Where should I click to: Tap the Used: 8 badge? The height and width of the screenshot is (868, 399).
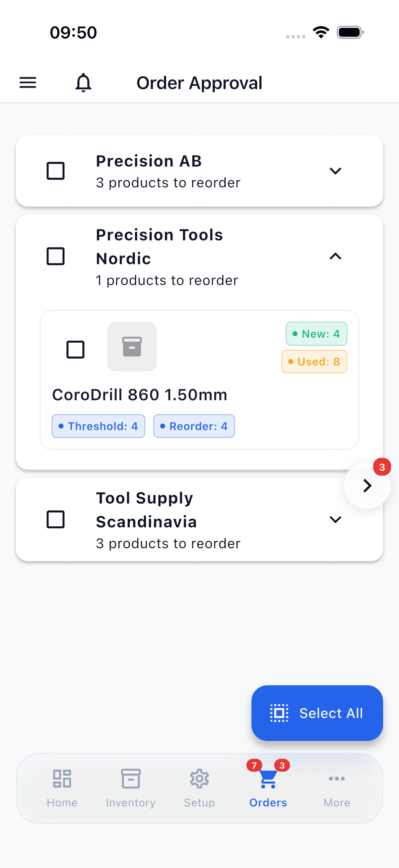tap(314, 362)
